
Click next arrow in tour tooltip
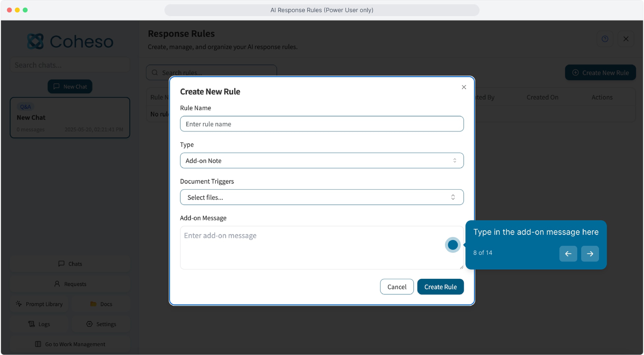click(590, 254)
